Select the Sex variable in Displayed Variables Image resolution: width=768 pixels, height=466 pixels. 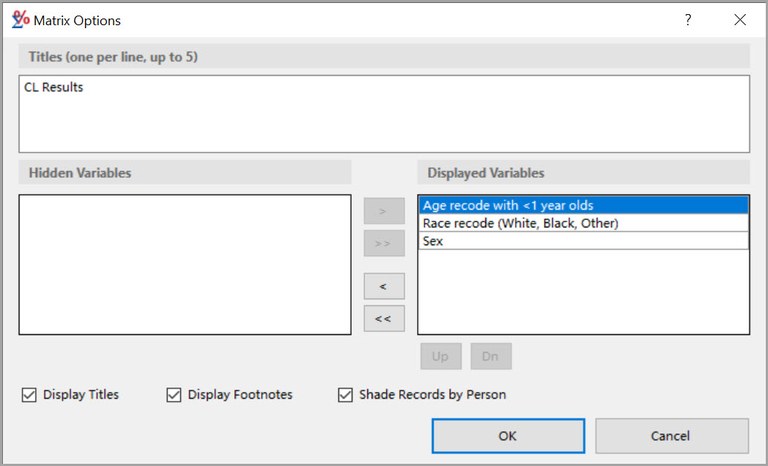pos(583,241)
